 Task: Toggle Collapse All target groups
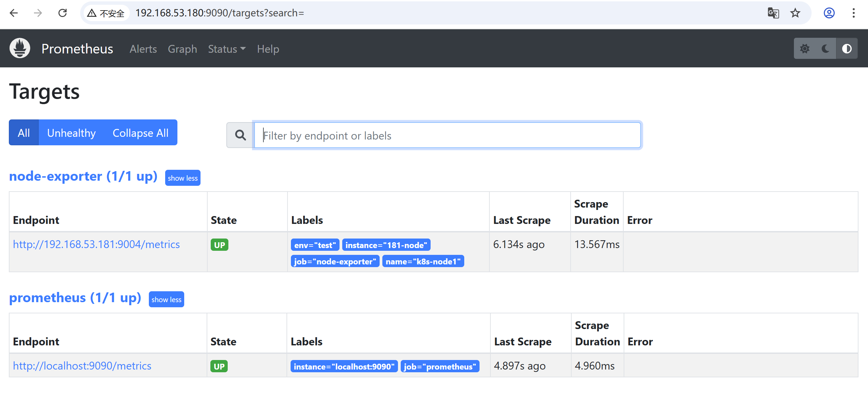point(140,133)
